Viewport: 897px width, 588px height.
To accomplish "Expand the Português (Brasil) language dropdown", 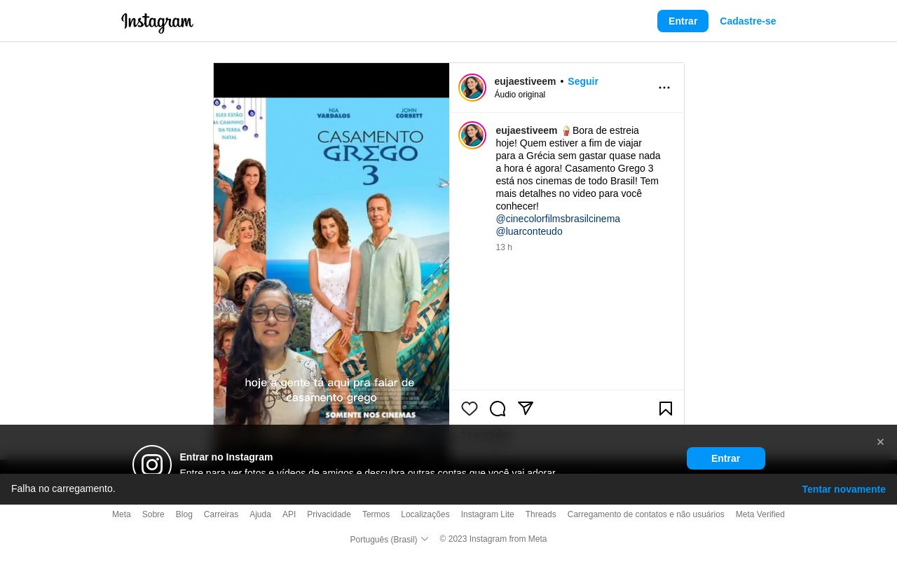I will 389,540.
